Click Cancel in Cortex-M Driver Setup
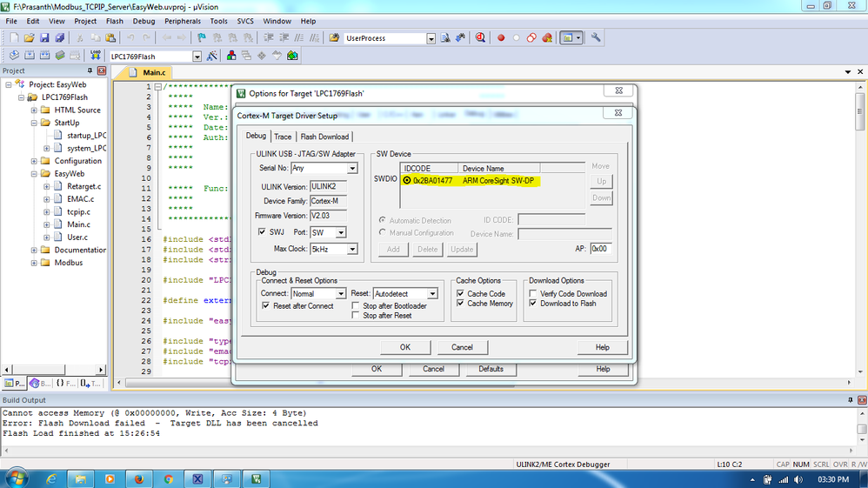868x488 pixels. [462, 347]
